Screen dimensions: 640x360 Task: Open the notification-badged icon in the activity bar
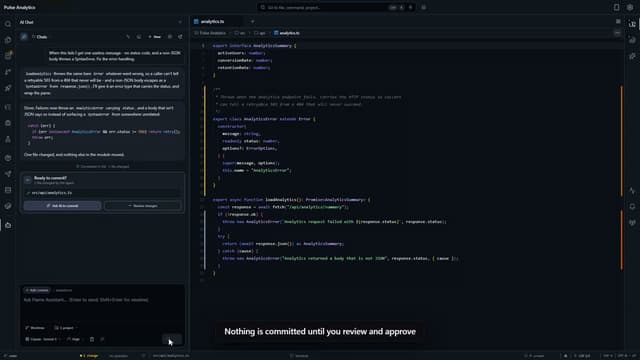point(8,56)
